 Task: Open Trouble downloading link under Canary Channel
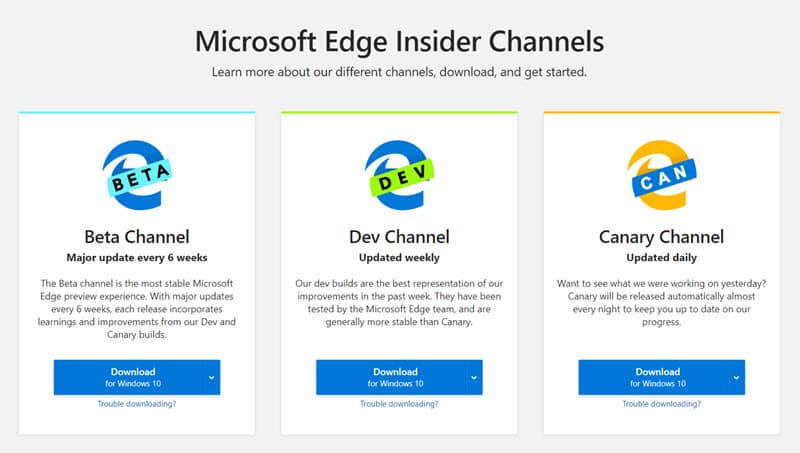(x=661, y=404)
